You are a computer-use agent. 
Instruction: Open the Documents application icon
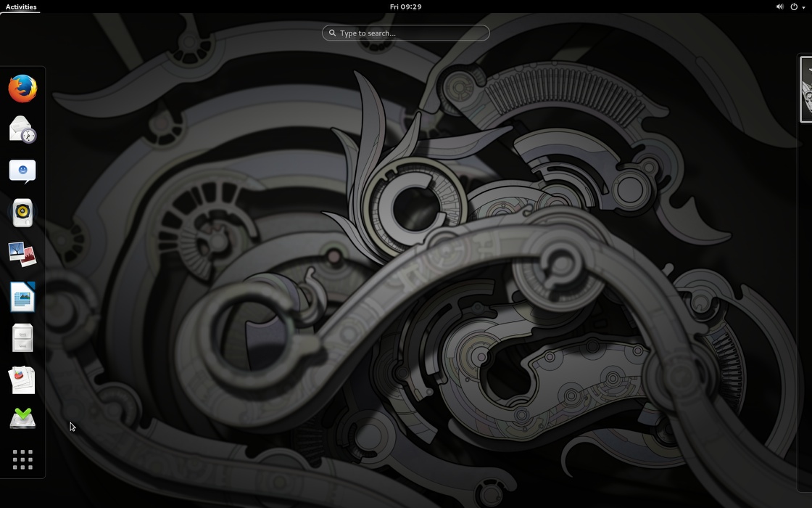pyautogui.click(x=22, y=380)
